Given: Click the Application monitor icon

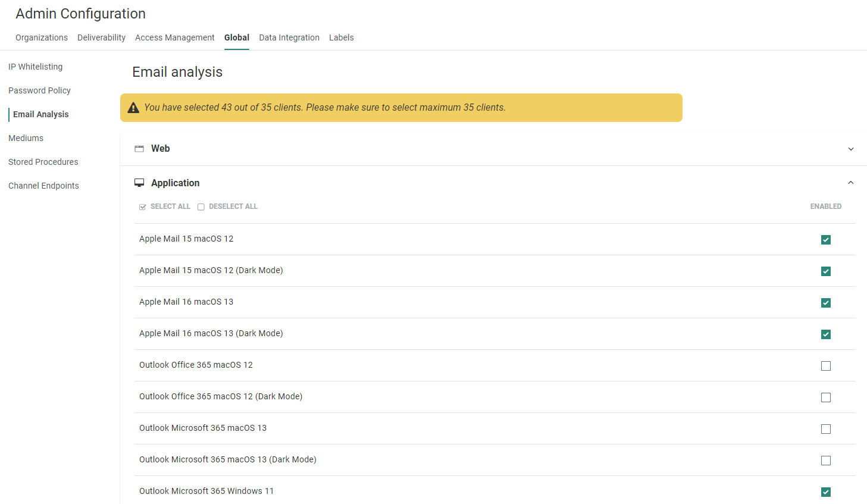Looking at the screenshot, I should [x=139, y=183].
